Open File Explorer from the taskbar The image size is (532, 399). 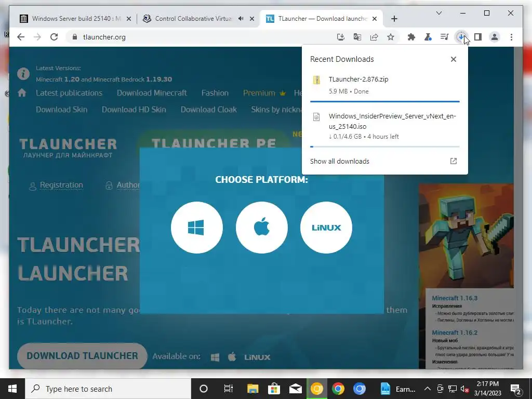[x=252, y=389]
